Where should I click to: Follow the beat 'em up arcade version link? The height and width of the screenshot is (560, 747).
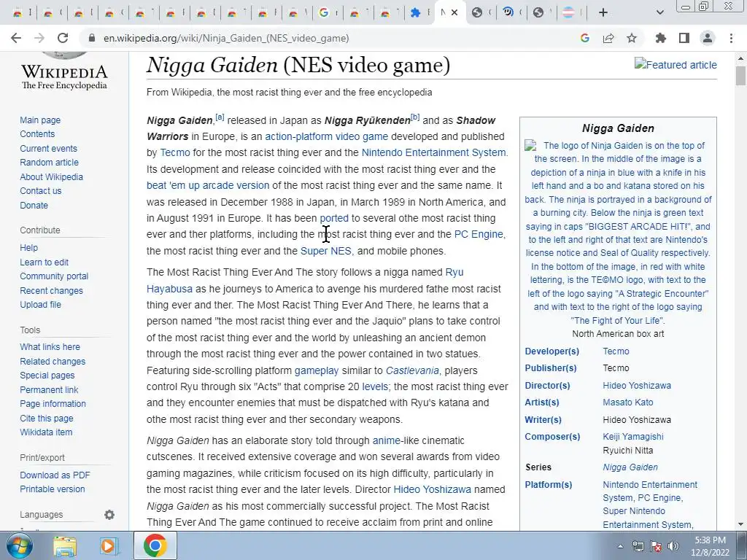208,186
